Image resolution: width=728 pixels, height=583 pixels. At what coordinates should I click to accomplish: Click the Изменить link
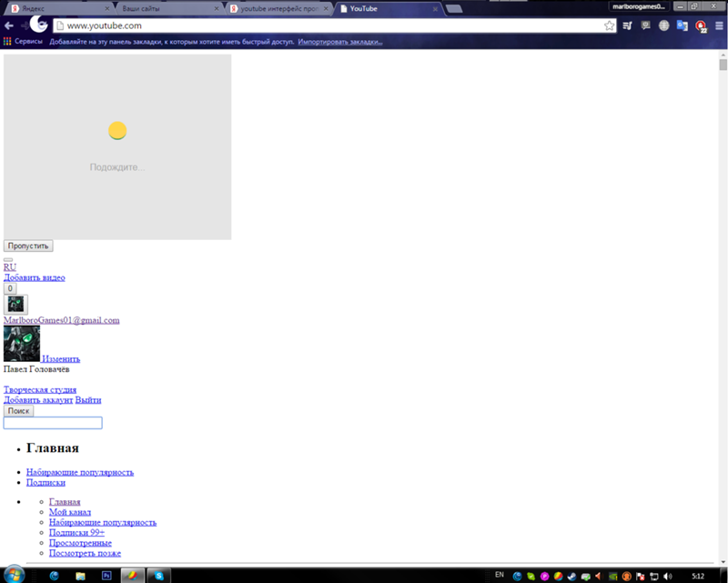tap(61, 359)
